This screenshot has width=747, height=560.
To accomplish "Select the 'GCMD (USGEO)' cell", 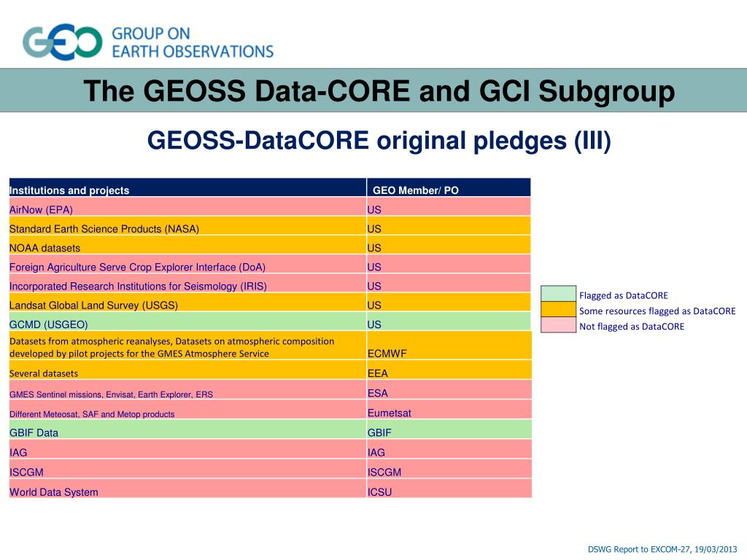I will tap(187, 322).
